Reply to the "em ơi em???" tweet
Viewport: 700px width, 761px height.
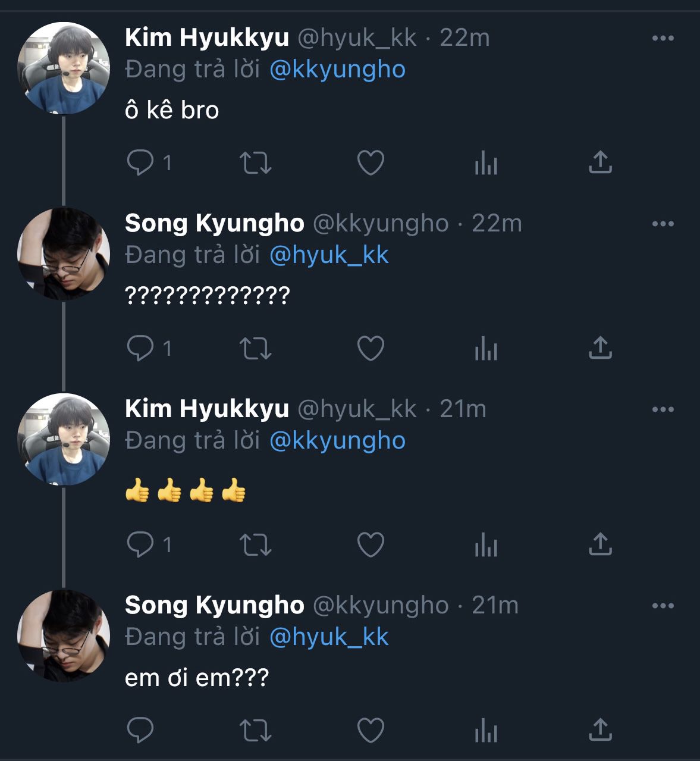pos(140,730)
